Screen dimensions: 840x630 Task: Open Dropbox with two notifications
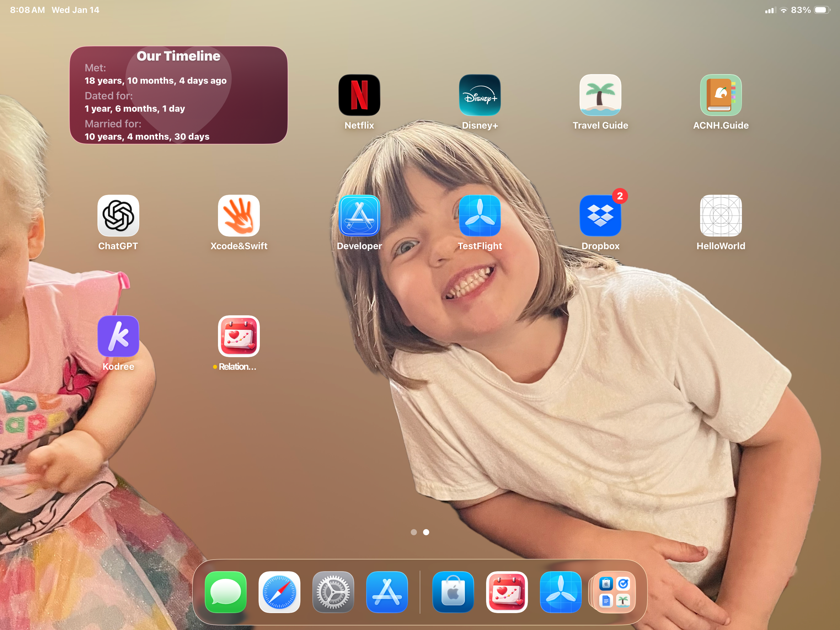[600, 215]
